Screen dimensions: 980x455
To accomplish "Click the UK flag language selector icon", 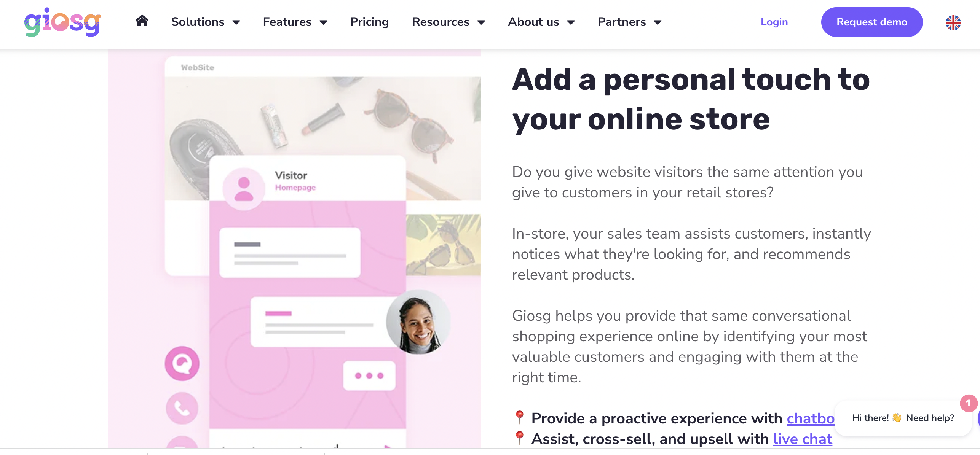I will point(954,22).
